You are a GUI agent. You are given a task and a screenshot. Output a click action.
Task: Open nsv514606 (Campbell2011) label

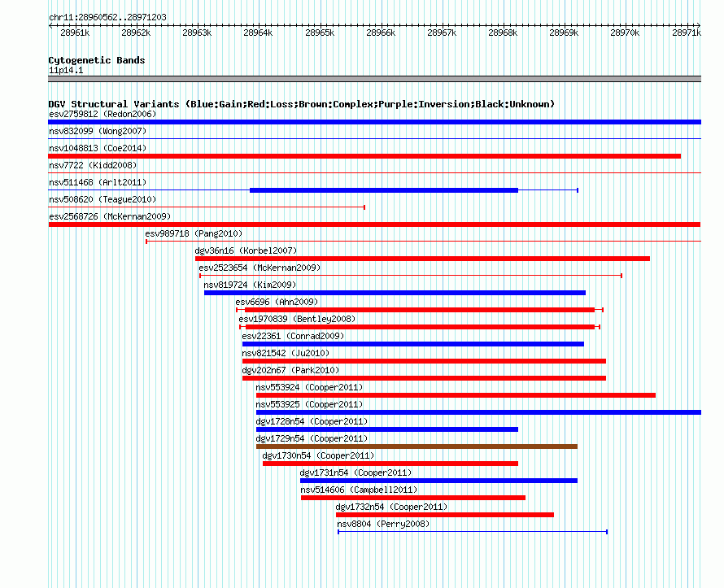point(359,490)
